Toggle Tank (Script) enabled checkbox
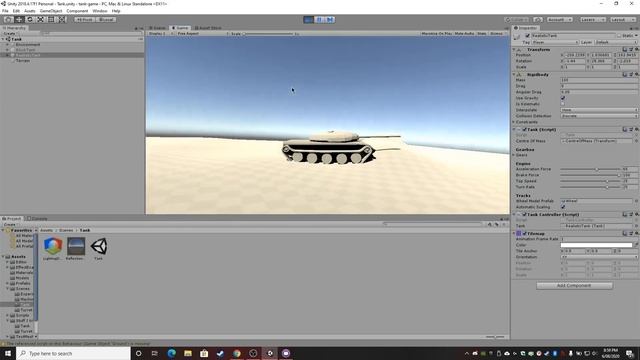This screenshot has height=360, width=640. [524, 129]
